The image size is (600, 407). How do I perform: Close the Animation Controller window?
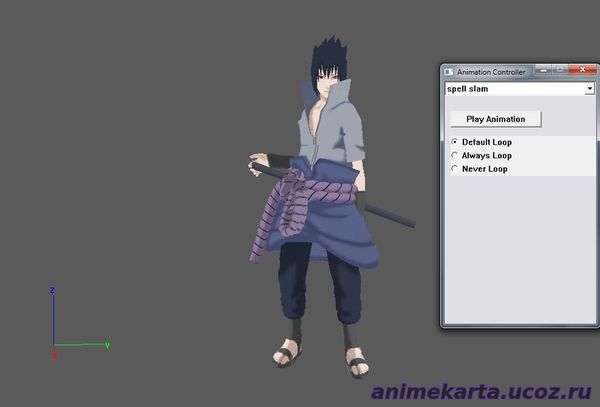tap(582, 70)
